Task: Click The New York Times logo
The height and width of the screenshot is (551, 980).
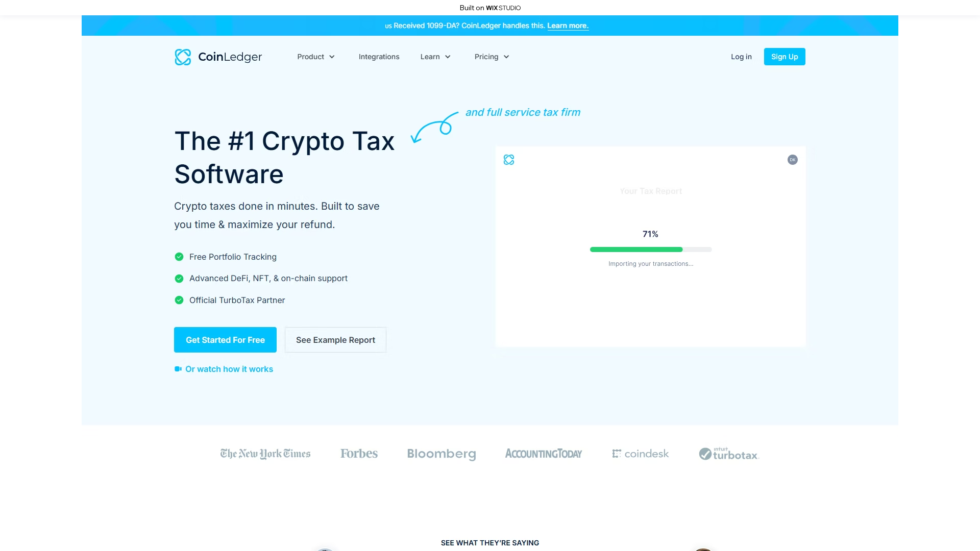Action: click(x=265, y=454)
